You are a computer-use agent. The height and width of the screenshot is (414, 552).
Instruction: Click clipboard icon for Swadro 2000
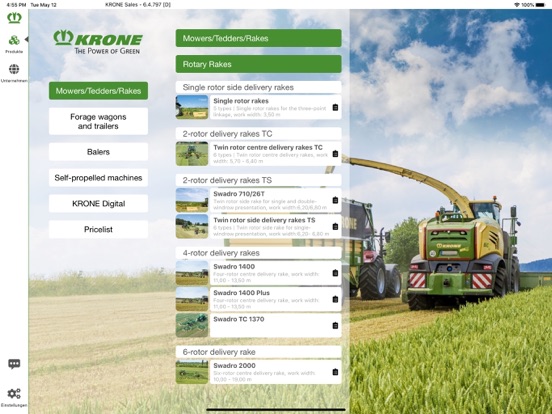click(x=335, y=372)
